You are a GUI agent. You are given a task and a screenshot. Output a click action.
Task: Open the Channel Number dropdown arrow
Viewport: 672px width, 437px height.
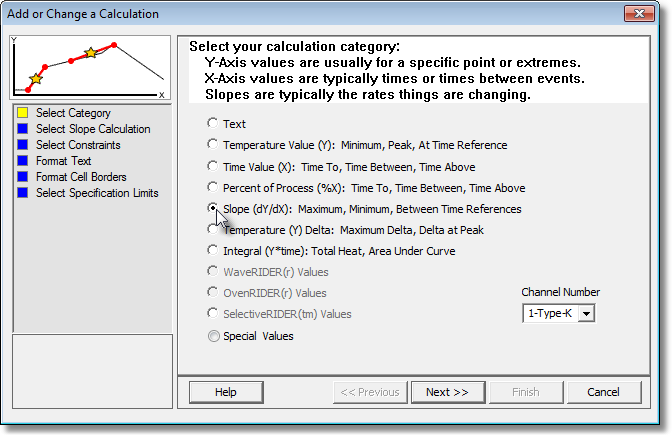point(586,314)
